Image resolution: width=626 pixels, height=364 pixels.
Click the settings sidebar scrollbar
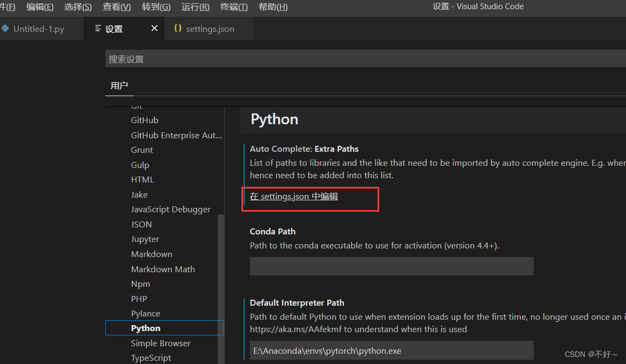click(x=221, y=270)
